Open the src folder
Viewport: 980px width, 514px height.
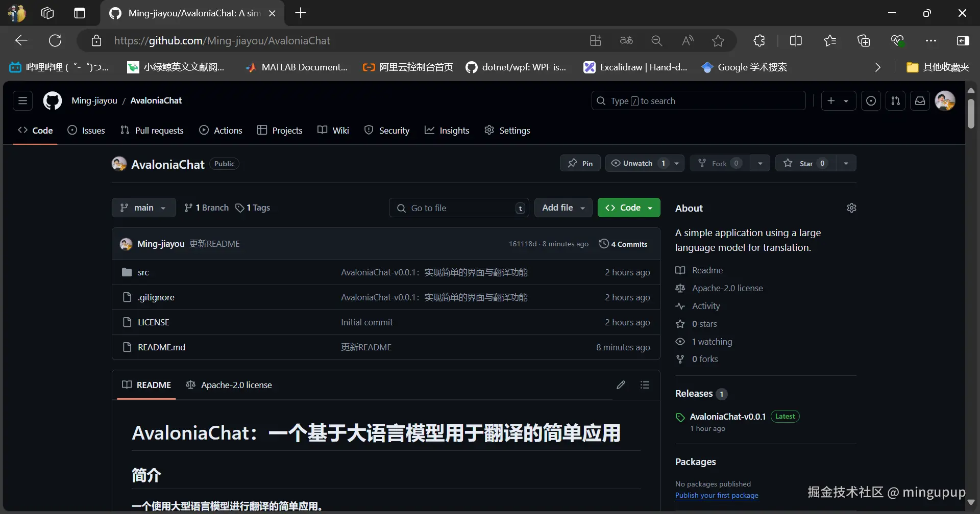tap(143, 273)
